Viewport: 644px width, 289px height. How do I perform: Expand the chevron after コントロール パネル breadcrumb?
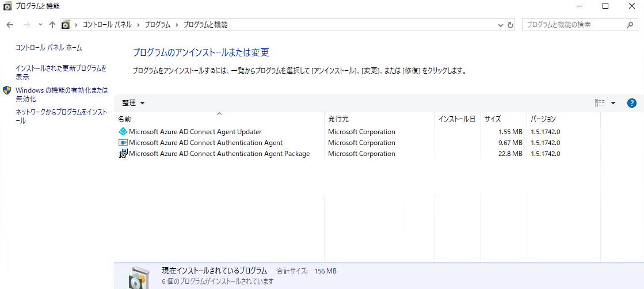pos(138,25)
